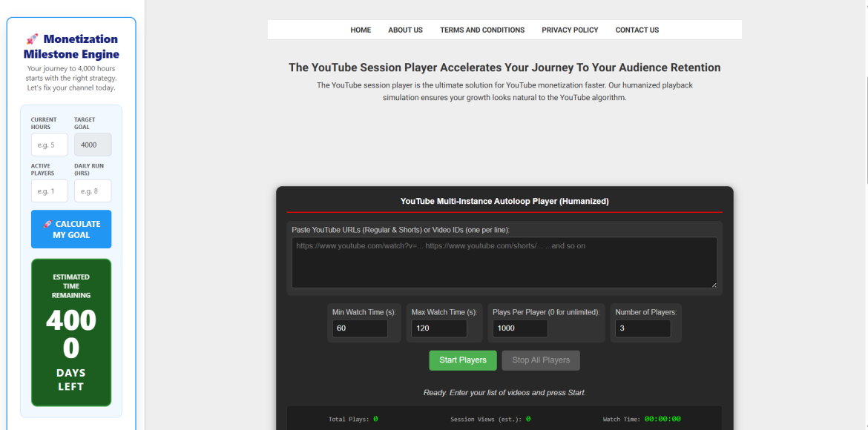Go to the ABOUT US page

pyautogui.click(x=405, y=30)
